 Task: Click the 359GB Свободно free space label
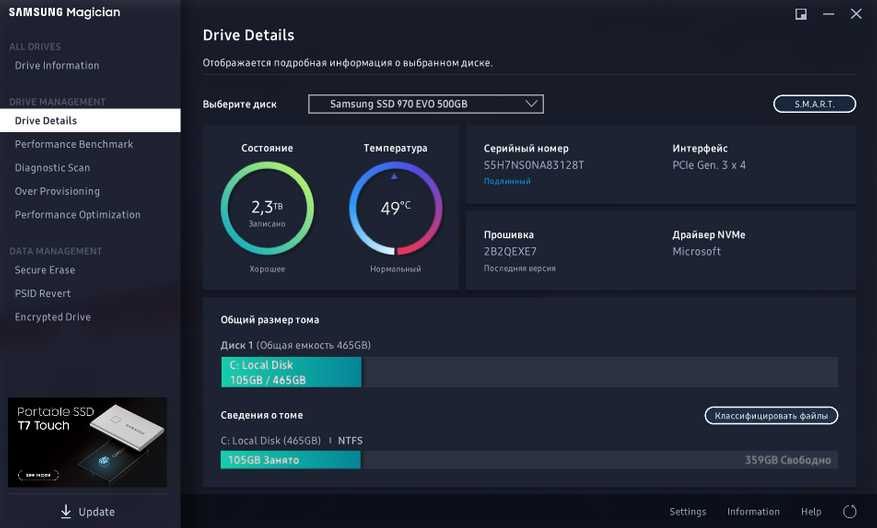(x=788, y=460)
